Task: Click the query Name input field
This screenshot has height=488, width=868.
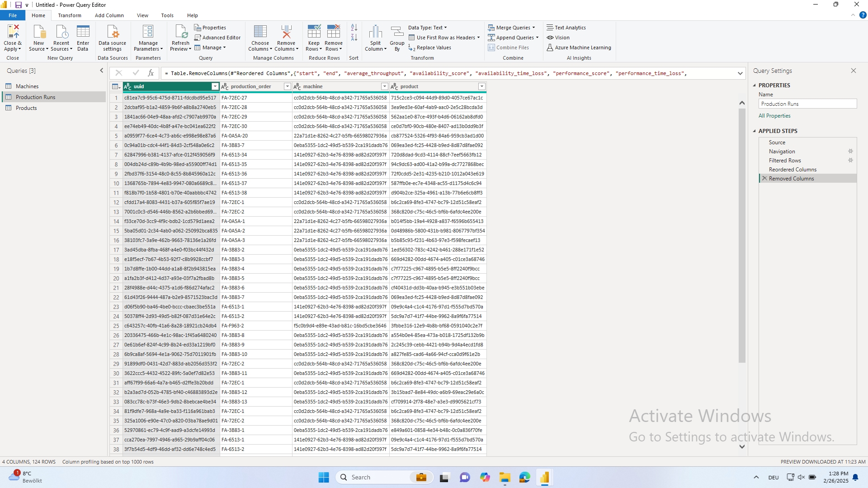Action: 807,104
